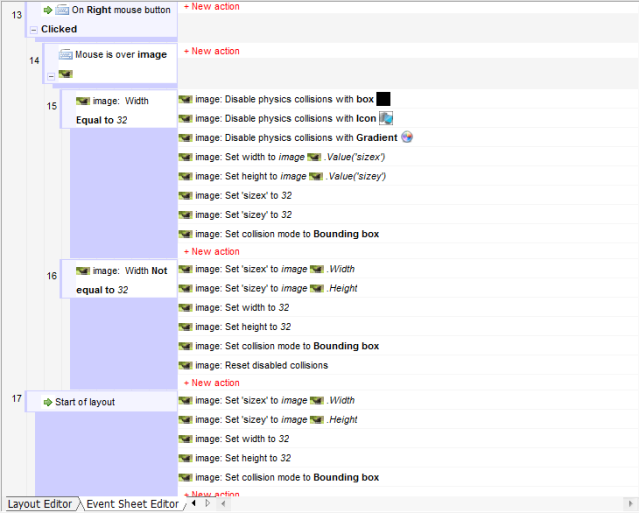The image size is (639, 513).
Task: Click the horizontal scrollbar right arrow
Action: pos(630,504)
